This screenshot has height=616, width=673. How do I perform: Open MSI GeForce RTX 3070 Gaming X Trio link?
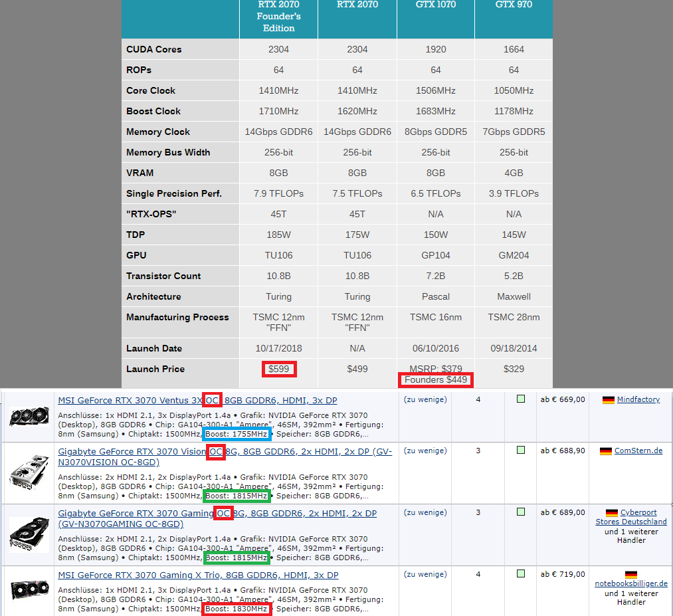(x=198, y=575)
